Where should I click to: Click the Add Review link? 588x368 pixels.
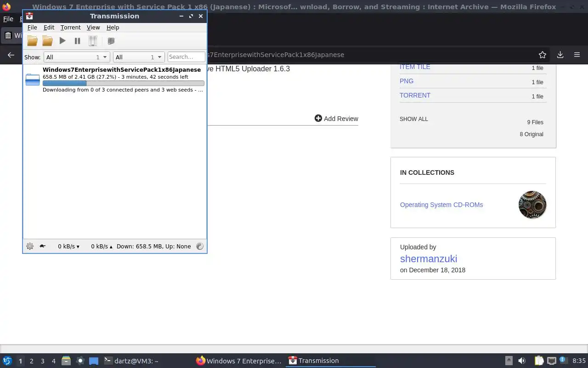coord(341,119)
